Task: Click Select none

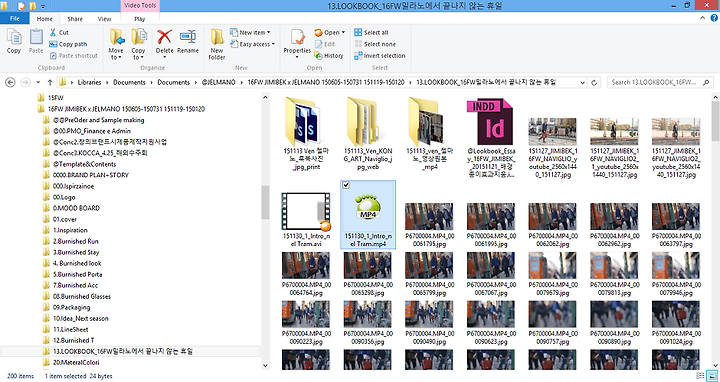Action: coord(375,44)
